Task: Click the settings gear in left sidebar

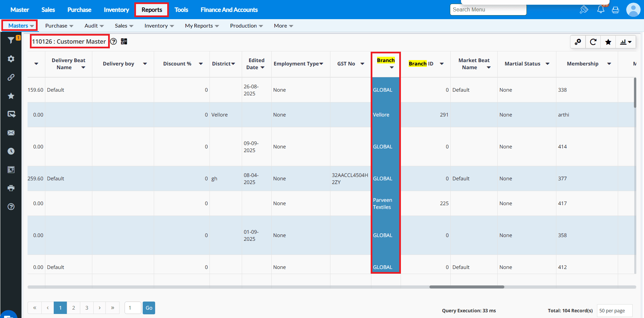Action: 11,59
